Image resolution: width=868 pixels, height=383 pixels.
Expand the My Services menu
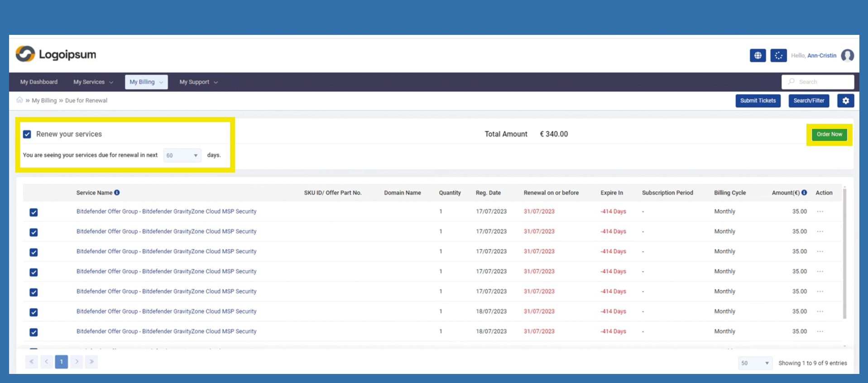pyautogui.click(x=93, y=82)
